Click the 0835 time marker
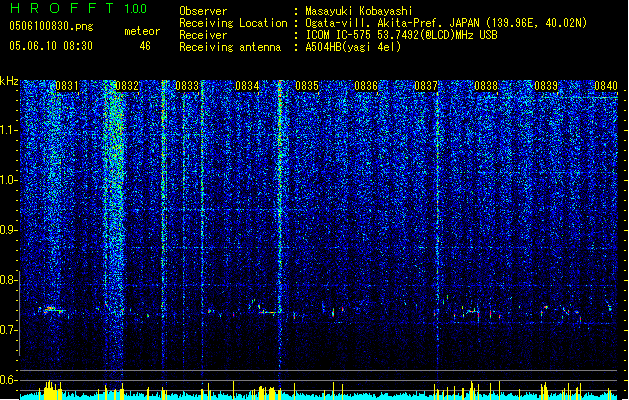The height and width of the screenshot is (400, 629). tap(307, 86)
